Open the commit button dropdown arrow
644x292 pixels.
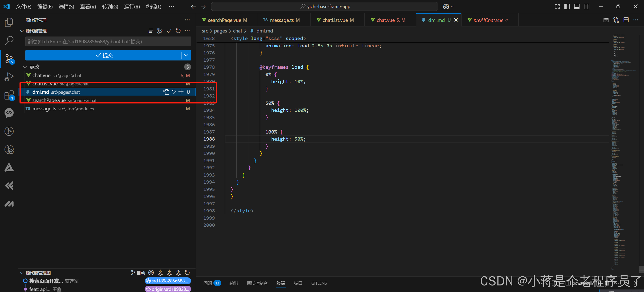[186, 55]
